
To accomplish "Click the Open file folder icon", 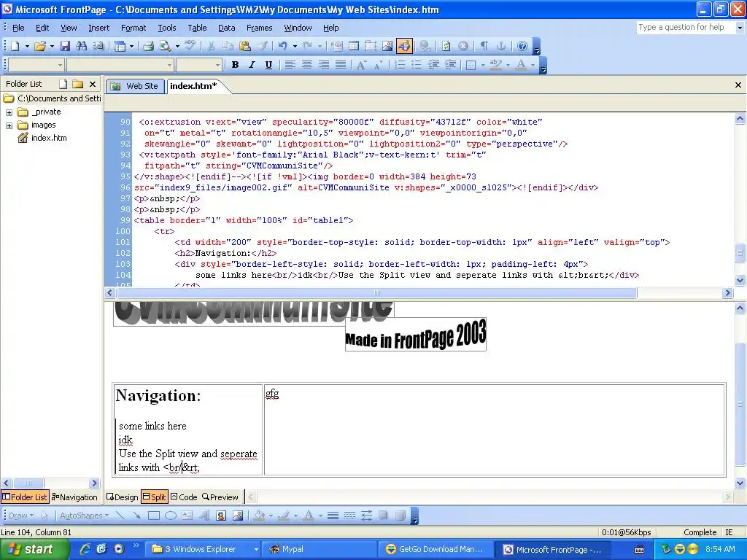I will pos(40,46).
